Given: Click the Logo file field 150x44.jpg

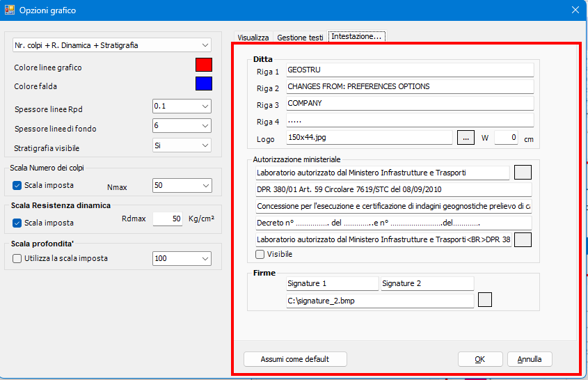Looking at the screenshot, I should (x=370, y=137).
